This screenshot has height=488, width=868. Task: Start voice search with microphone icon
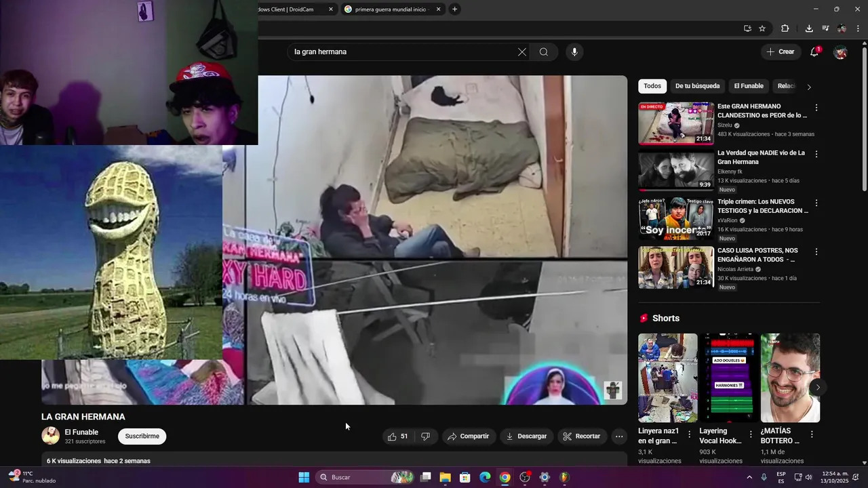coord(574,52)
